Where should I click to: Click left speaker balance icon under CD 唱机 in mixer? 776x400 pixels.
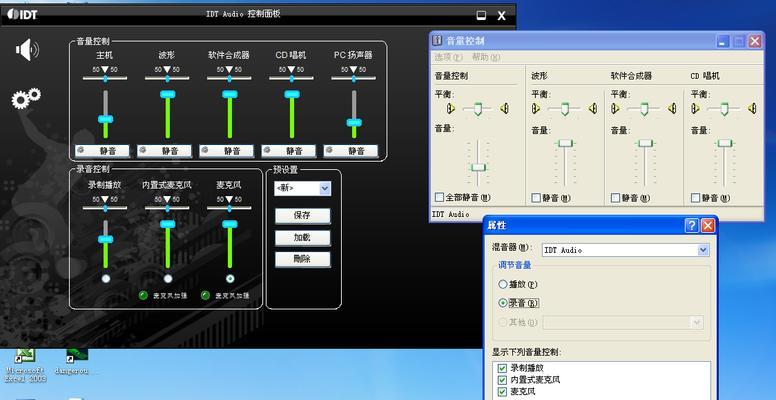click(695, 108)
